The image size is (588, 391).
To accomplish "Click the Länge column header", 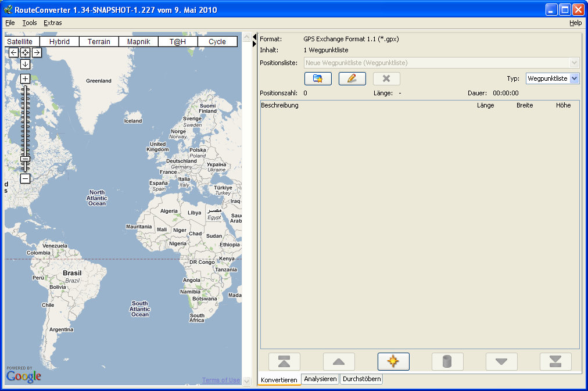I will (x=485, y=105).
